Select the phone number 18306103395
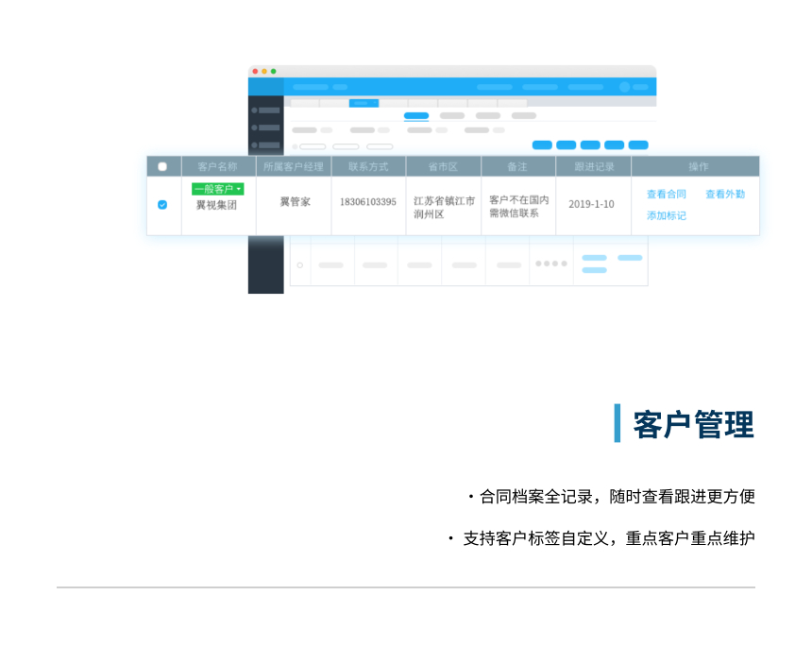Image resolution: width=812 pixels, height=646 pixels. pyautogui.click(x=368, y=202)
